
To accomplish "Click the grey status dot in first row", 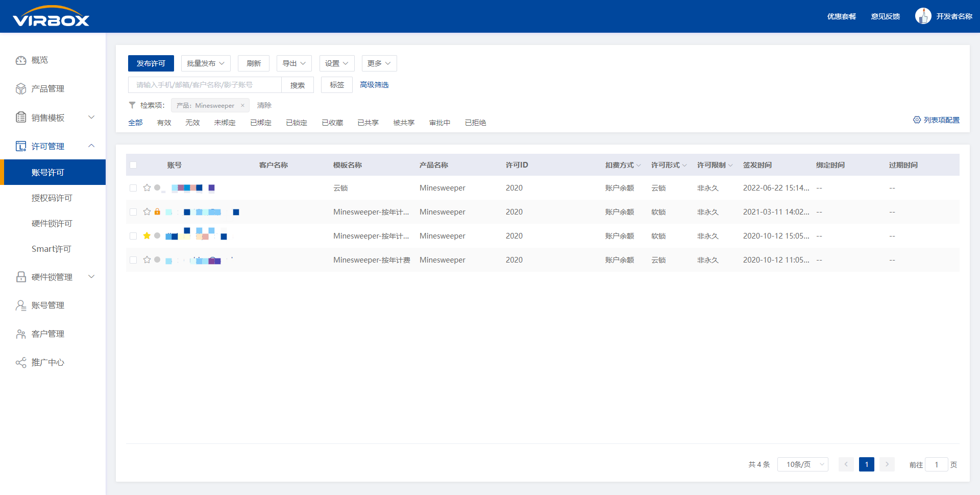I will (157, 187).
